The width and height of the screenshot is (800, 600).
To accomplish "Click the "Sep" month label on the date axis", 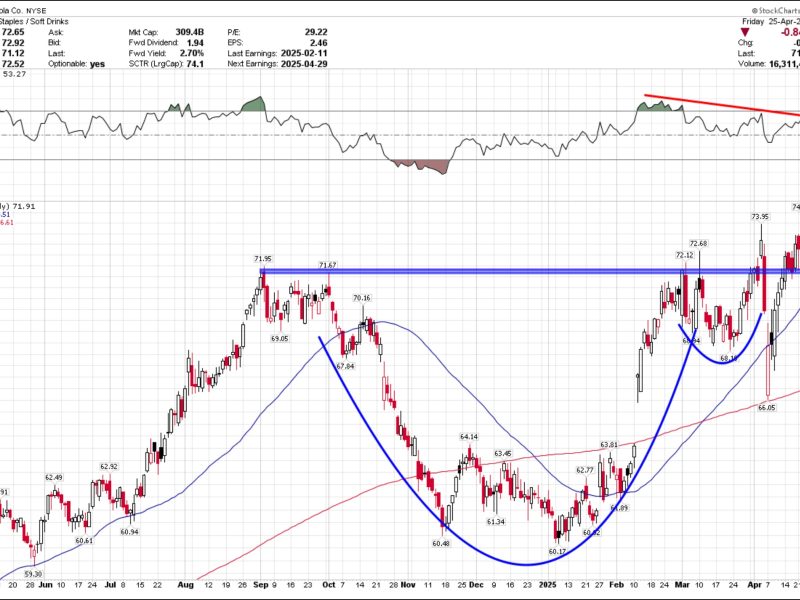I will tap(261, 585).
